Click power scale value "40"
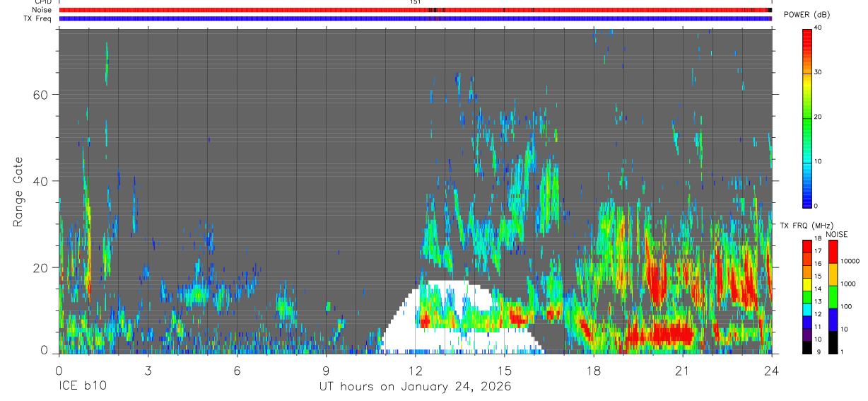Image resolution: width=868 pixels, height=401 pixels. coord(818,28)
